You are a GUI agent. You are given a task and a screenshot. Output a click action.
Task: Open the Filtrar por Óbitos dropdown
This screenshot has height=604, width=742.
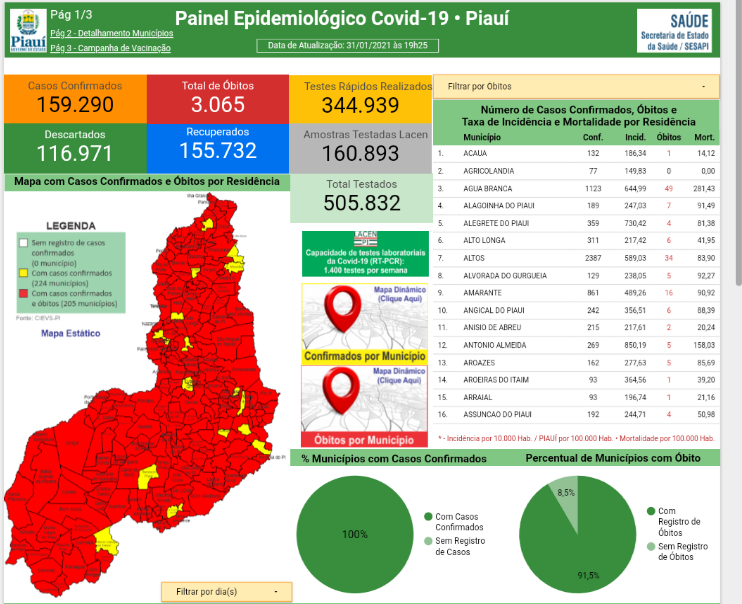point(576,87)
